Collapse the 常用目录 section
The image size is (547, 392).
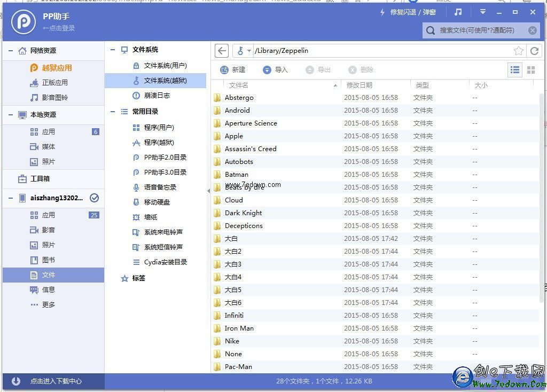[x=112, y=112]
